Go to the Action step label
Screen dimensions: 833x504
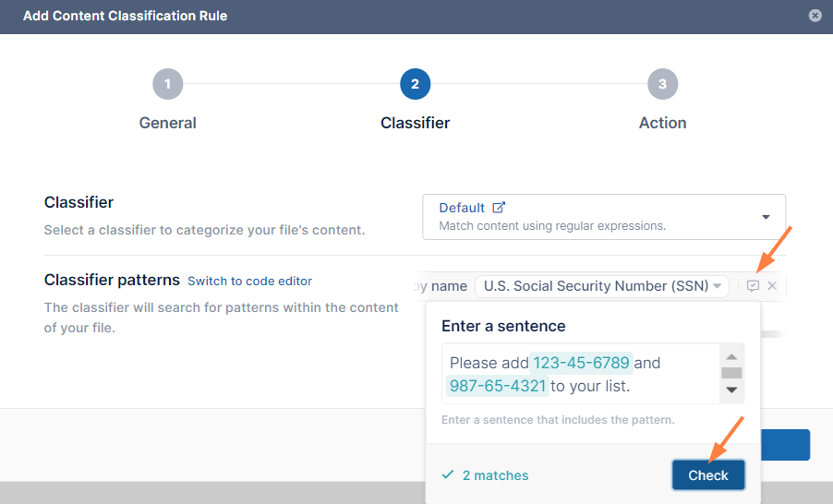tap(662, 123)
